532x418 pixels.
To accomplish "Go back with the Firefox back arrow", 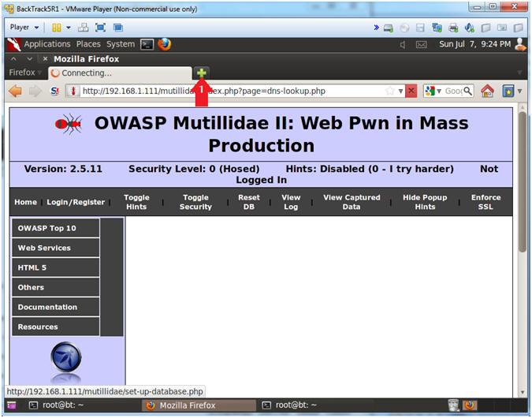I will pos(15,91).
